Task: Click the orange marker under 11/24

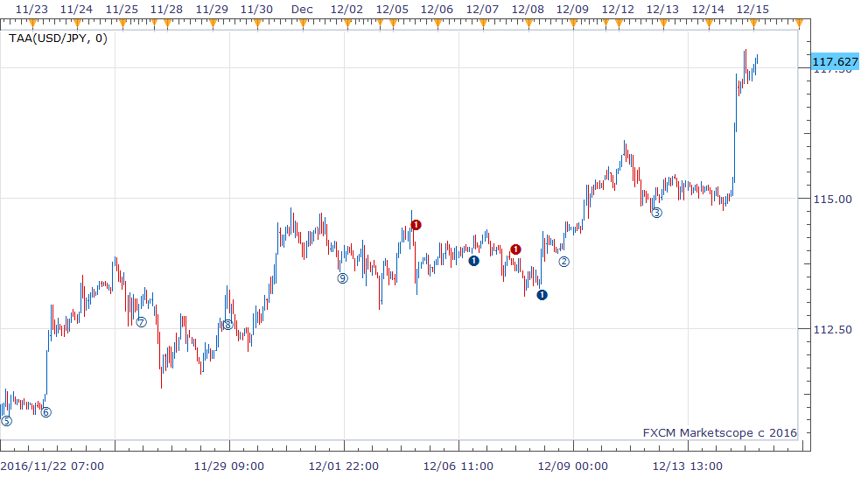Action: 78,24
